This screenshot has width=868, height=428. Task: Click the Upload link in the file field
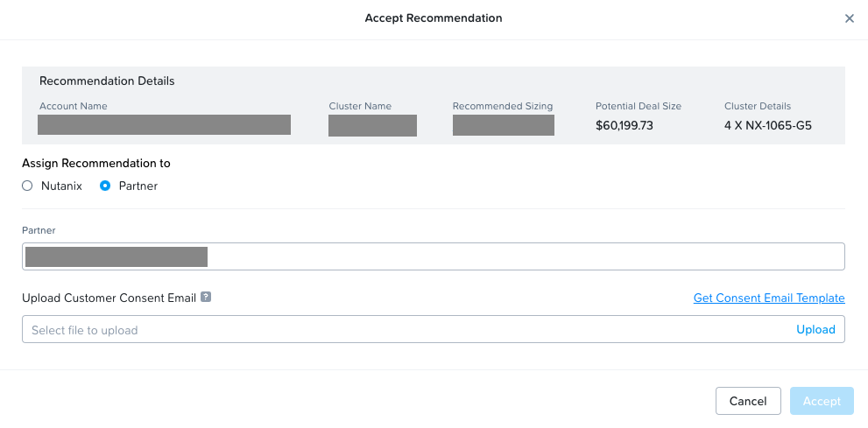click(815, 330)
